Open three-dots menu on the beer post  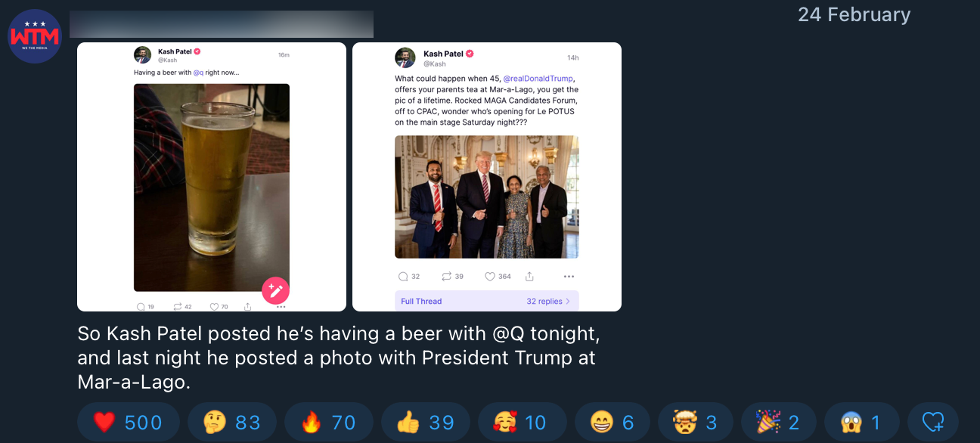coord(281,307)
